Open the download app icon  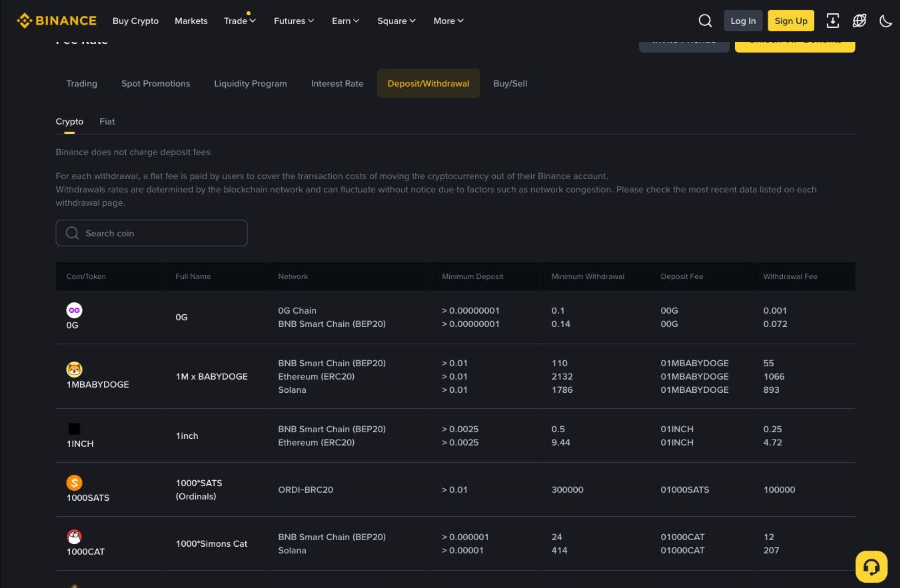click(833, 21)
